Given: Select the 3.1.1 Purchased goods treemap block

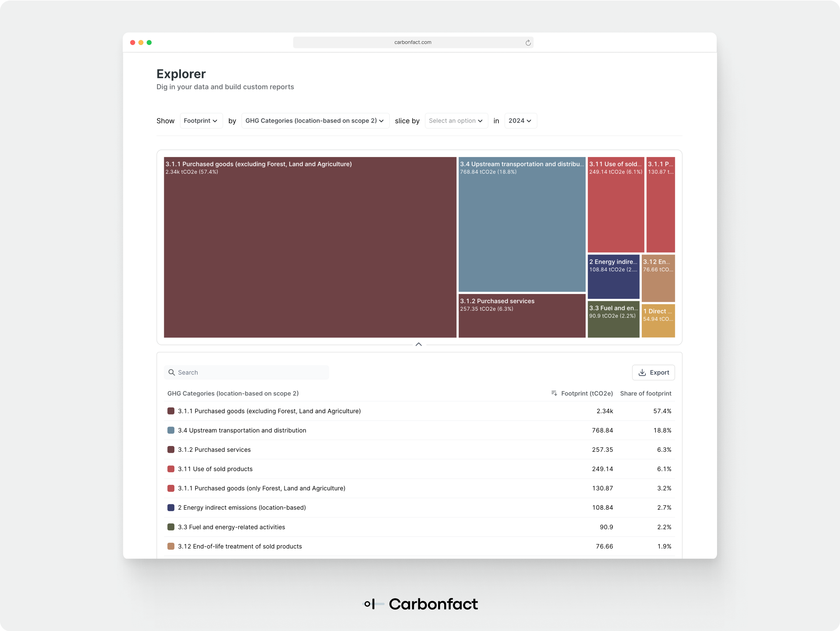Looking at the screenshot, I should (310, 247).
